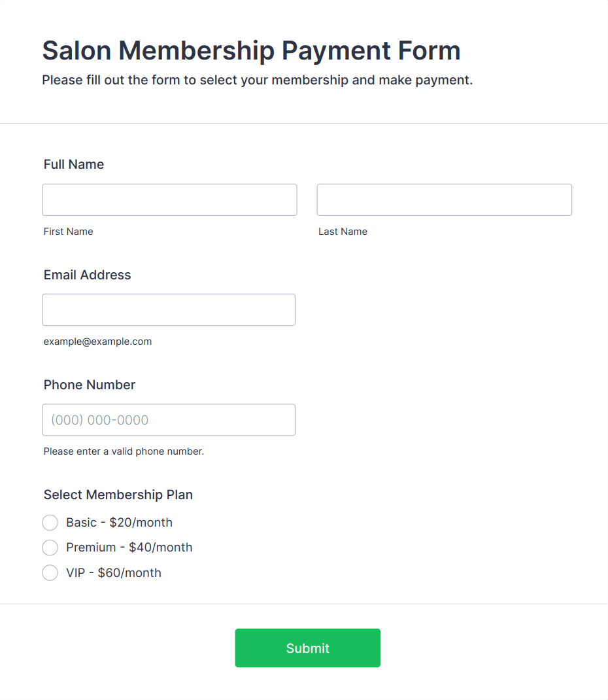Click the Salon Membership Payment Form title
The image size is (608, 700).
click(251, 50)
